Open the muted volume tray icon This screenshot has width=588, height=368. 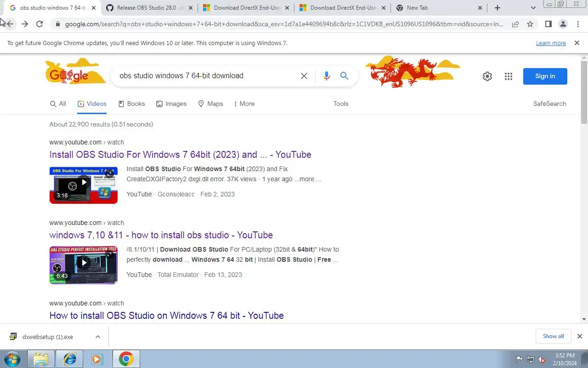point(542,359)
